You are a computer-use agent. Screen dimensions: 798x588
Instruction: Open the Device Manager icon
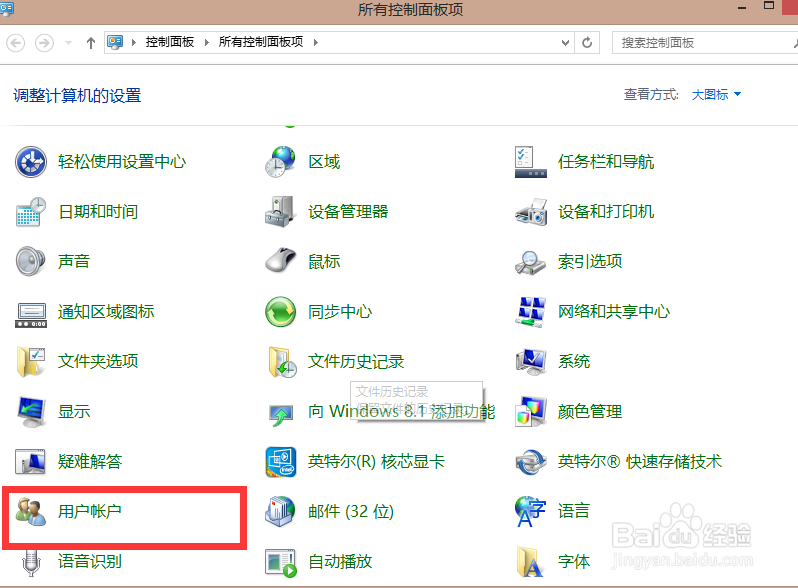(x=280, y=212)
